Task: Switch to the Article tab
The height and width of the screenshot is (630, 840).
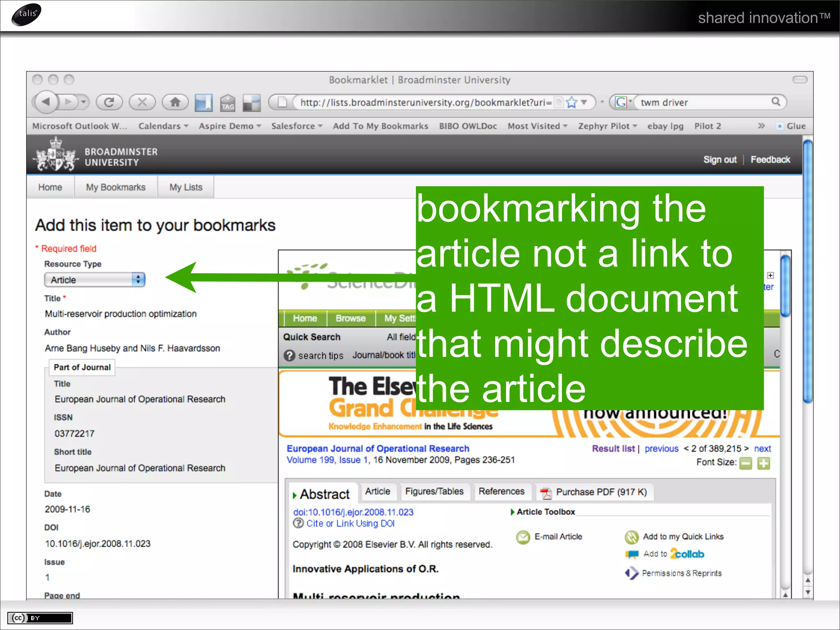Action: coord(378,491)
